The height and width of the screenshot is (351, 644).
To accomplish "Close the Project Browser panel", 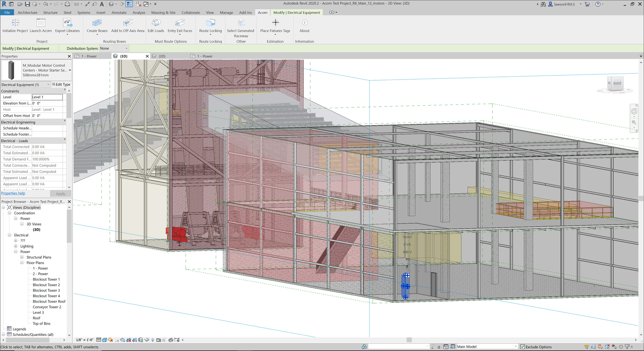I will tap(69, 201).
